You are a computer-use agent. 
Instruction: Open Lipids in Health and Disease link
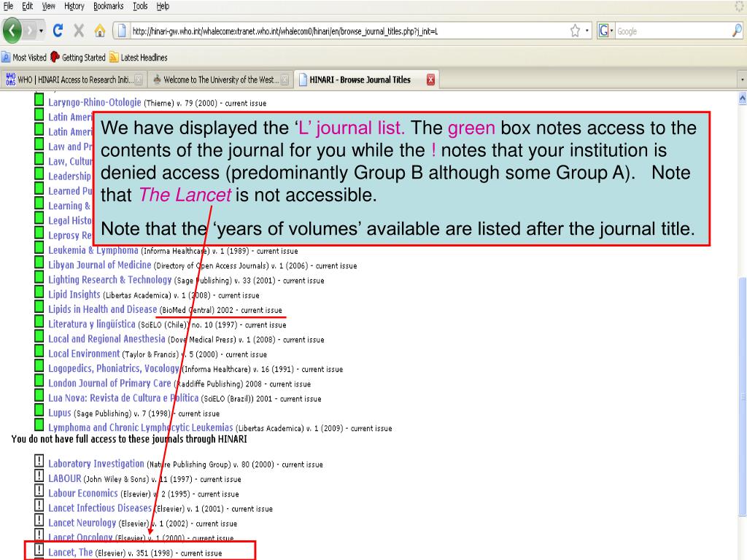click(102, 309)
